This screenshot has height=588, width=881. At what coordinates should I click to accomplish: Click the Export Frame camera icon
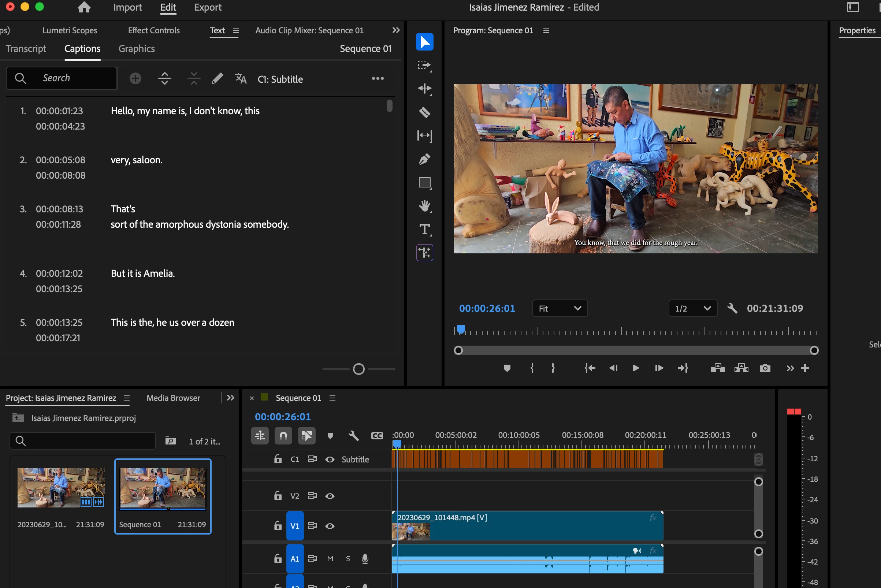(x=765, y=368)
